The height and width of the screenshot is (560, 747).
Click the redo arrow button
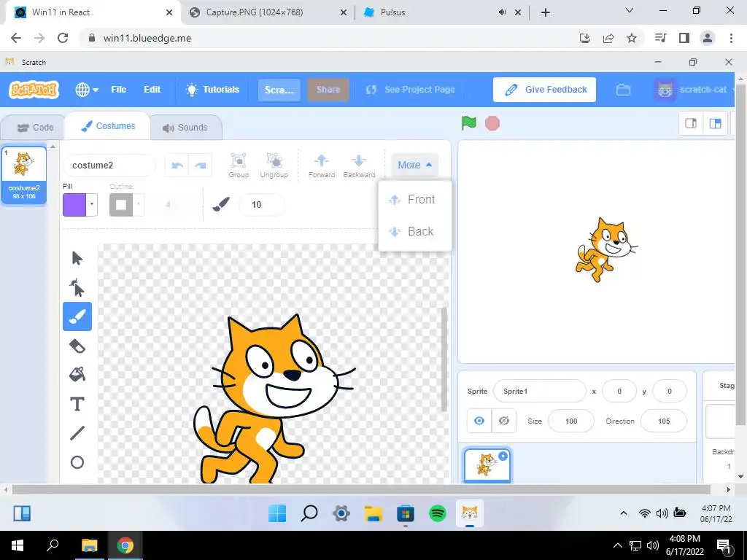point(201,166)
